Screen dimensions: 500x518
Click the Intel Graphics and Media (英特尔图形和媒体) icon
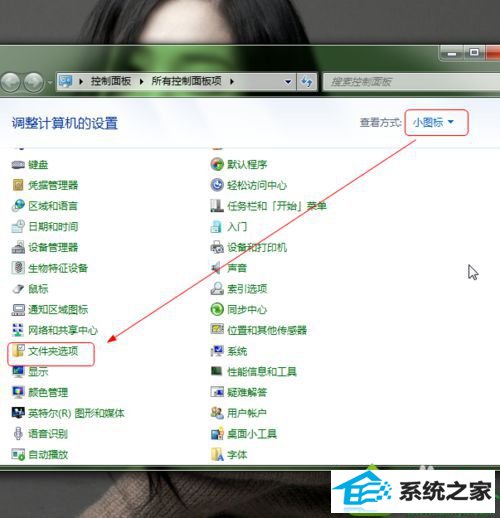click(18, 413)
